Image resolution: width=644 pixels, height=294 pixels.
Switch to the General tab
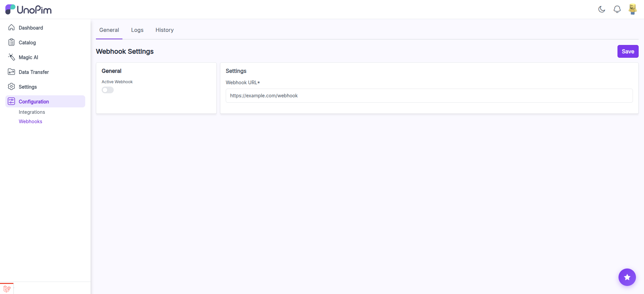(x=109, y=30)
